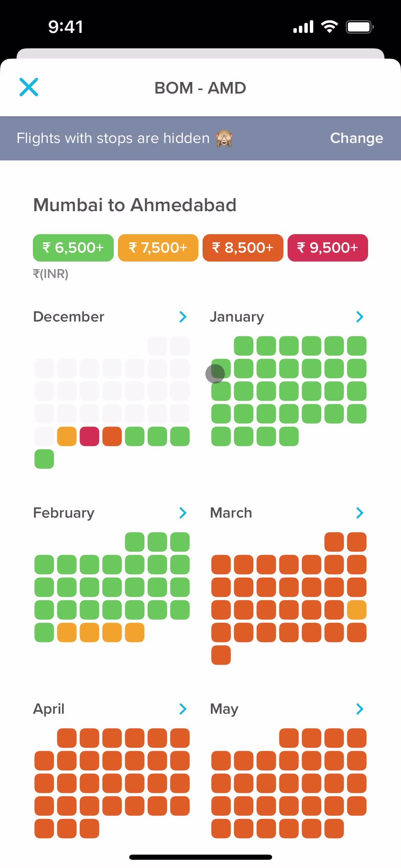Open December month via its chevron arrow

pyautogui.click(x=183, y=317)
